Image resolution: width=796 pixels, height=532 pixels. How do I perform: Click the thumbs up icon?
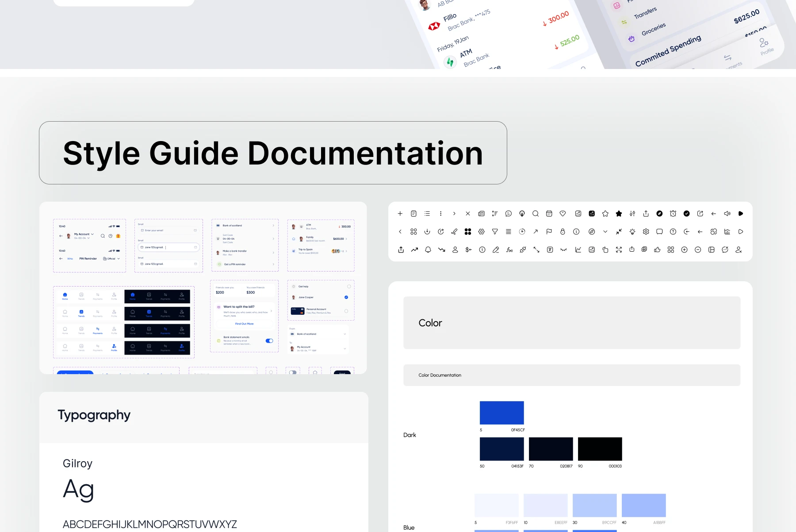click(658, 250)
